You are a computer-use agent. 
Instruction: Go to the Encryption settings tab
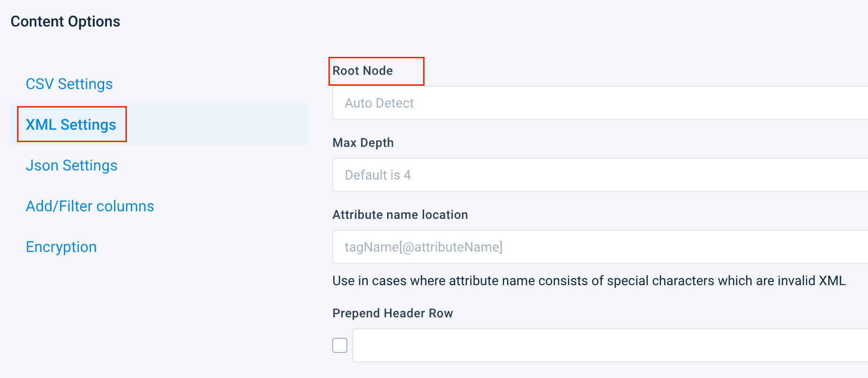tap(61, 247)
